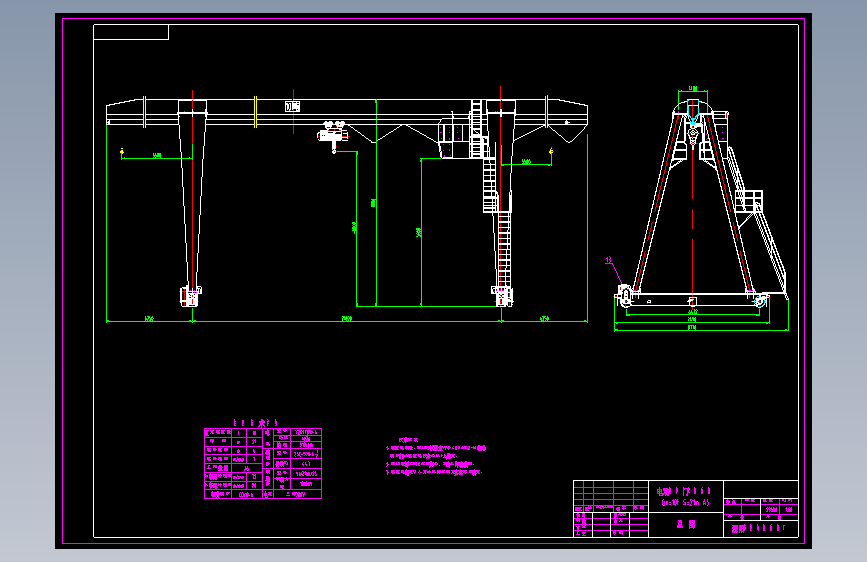Select the empty label box at drawing top-left
Screen dimensions: 867x562
[x=131, y=32]
